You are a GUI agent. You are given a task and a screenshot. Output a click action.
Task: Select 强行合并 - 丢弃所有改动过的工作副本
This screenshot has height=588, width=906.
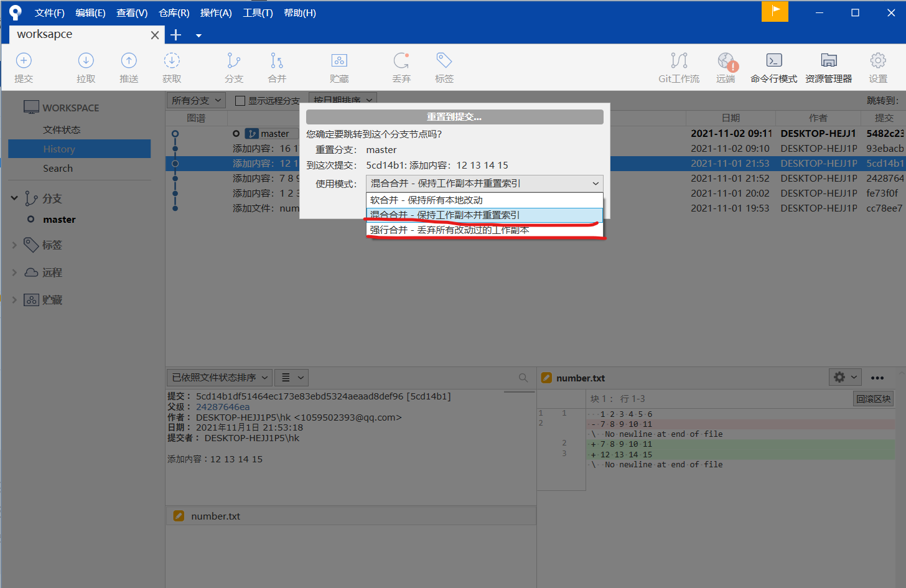485,230
